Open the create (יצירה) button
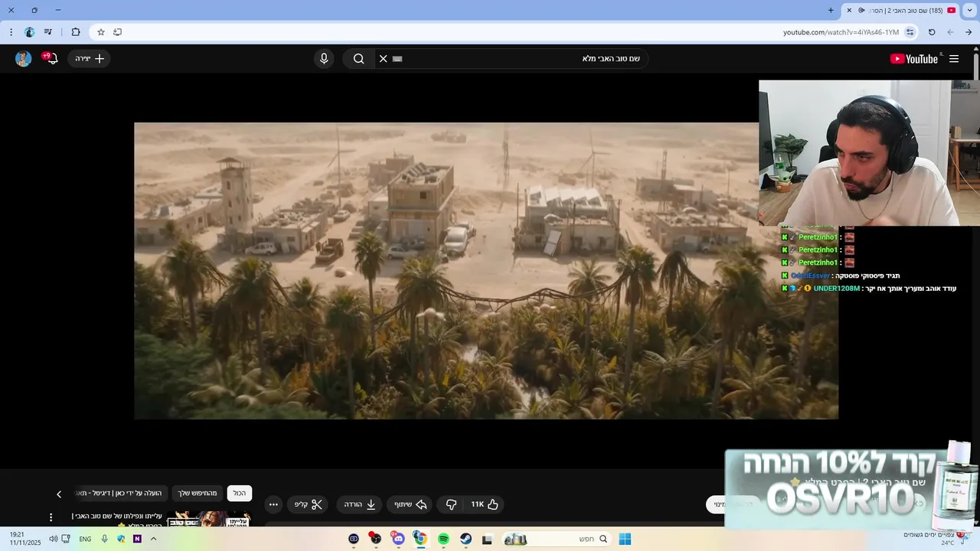The width and height of the screenshot is (980, 551). [x=90, y=59]
